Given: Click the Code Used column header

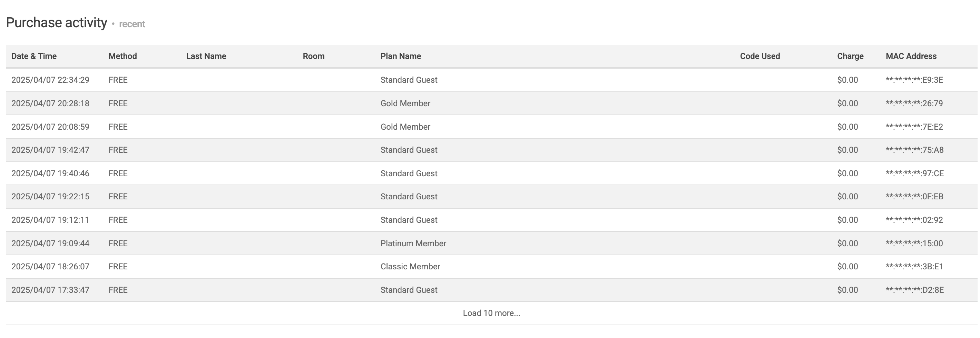Looking at the screenshot, I should pyautogui.click(x=760, y=56).
